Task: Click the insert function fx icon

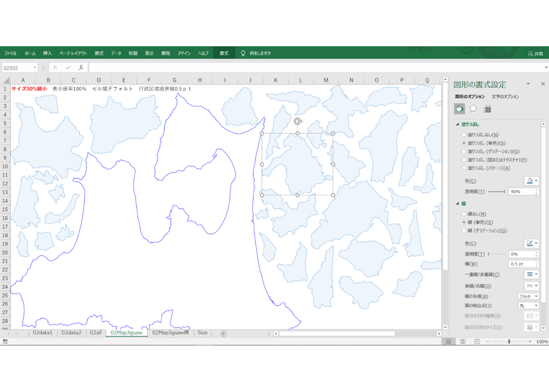Action: point(81,68)
